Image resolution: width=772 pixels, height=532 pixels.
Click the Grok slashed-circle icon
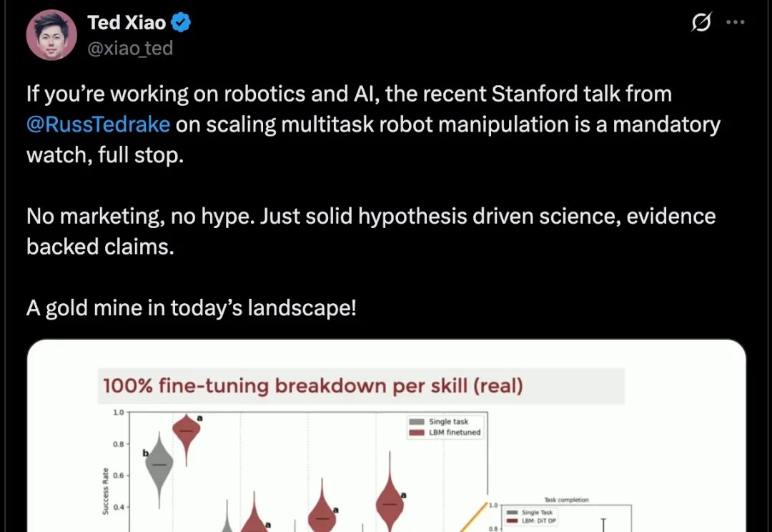point(701,22)
